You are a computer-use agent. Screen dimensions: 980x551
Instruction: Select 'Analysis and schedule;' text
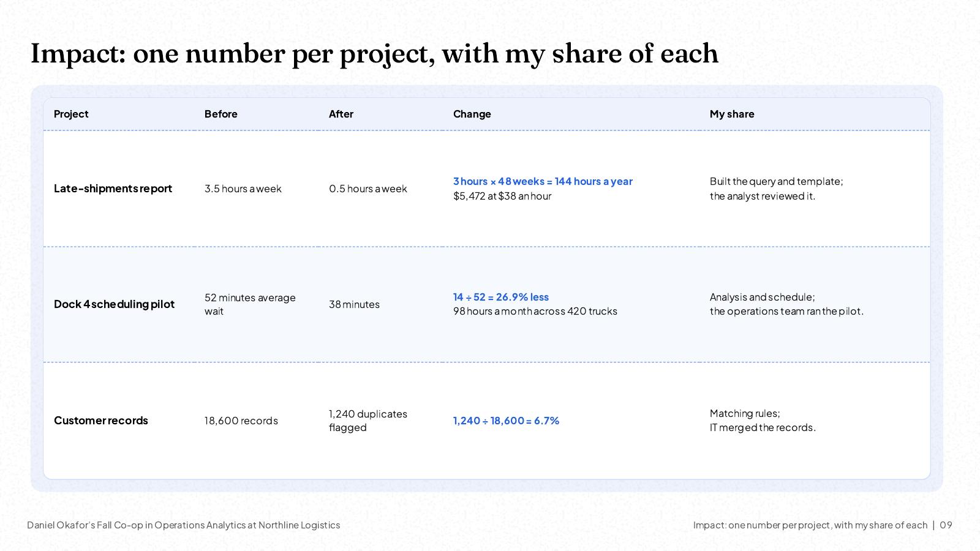[763, 297]
